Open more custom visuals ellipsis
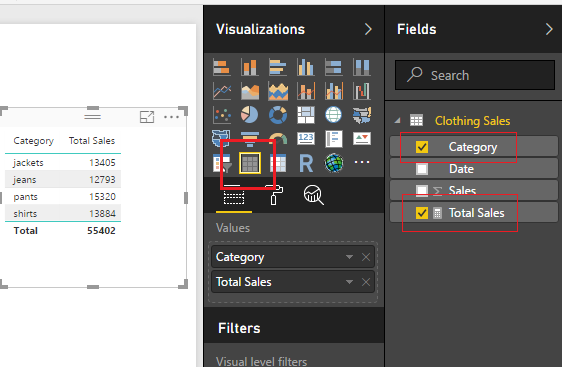Viewport: 562px width, 367px height. 362,162
